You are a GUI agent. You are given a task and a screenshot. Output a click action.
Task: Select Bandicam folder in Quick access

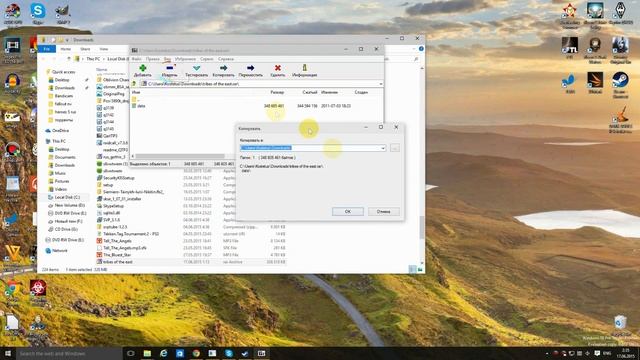(x=64, y=96)
